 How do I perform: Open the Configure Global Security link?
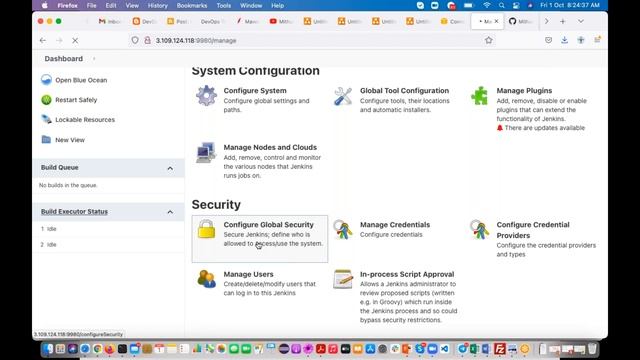268,224
